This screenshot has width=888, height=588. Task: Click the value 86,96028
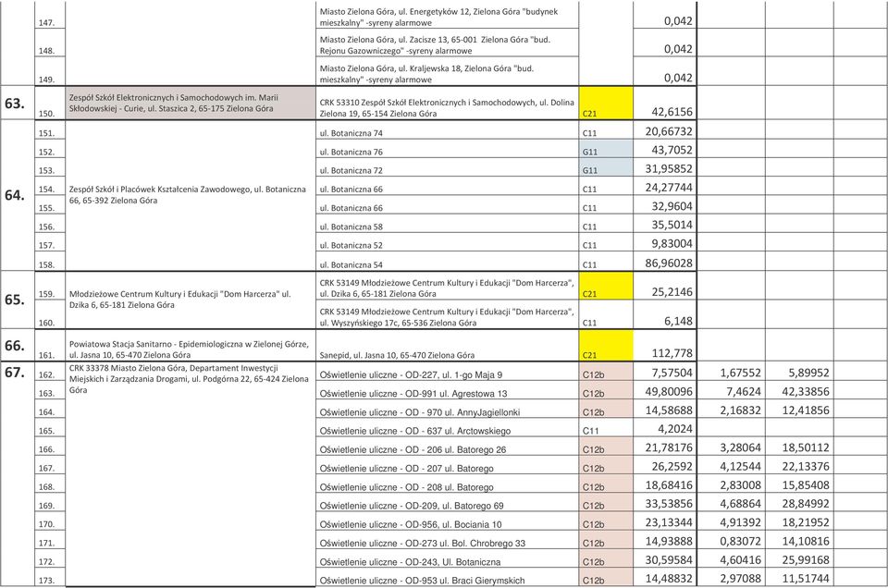pos(669,263)
